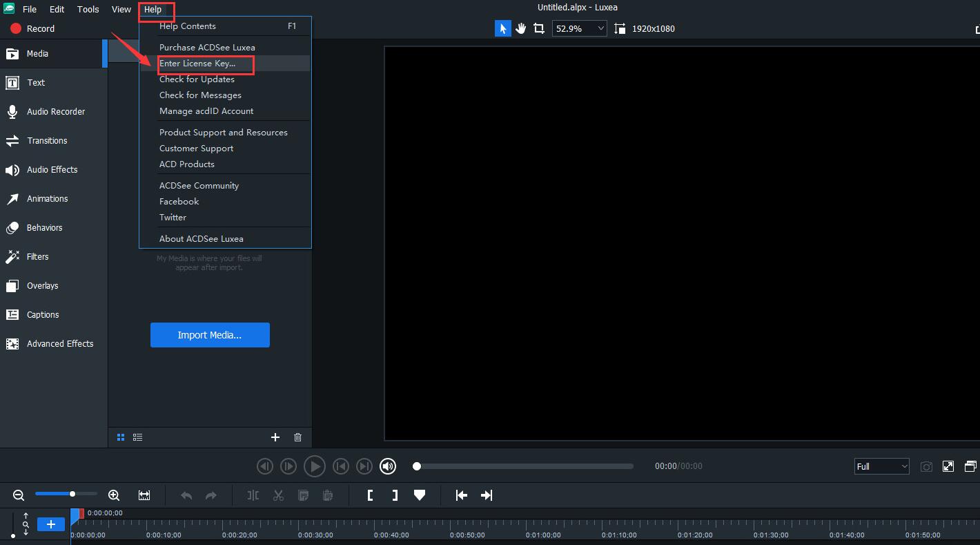Open the Audio Effects panel
Screen dimensions: 980x545
54,169
